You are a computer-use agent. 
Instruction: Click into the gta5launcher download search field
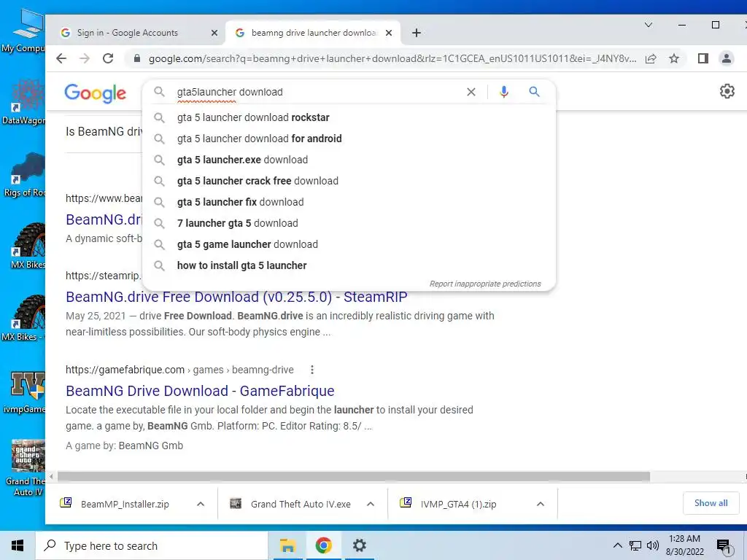click(x=314, y=92)
